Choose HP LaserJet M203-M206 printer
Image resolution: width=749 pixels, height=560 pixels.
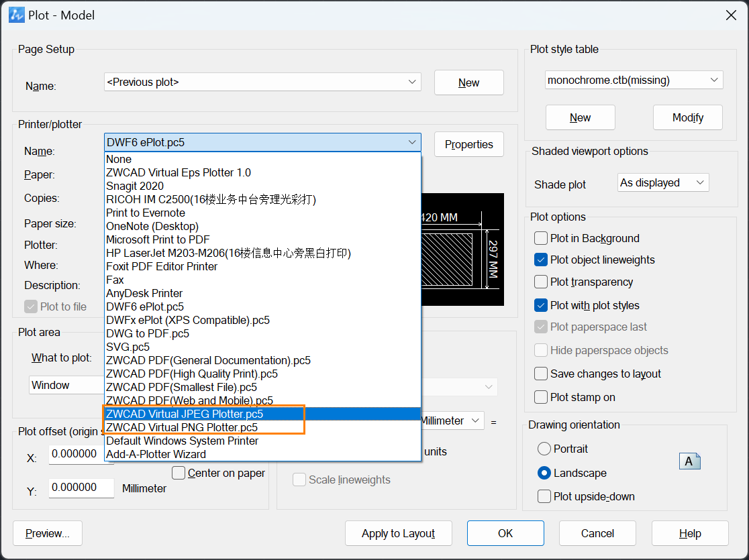(262, 253)
